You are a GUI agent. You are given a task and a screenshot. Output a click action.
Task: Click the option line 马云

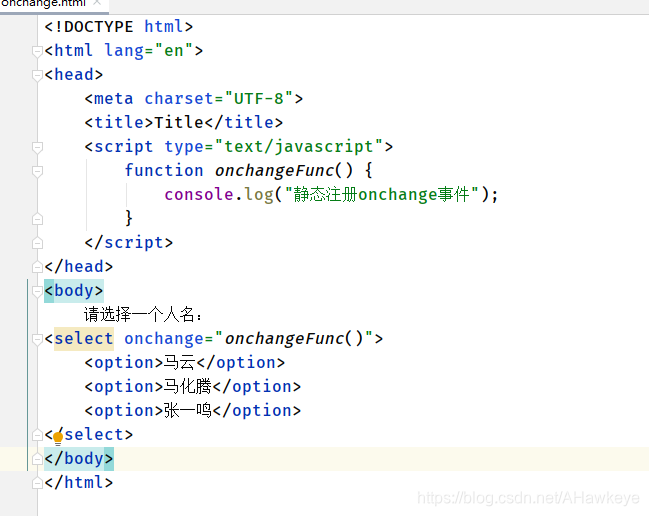click(185, 363)
